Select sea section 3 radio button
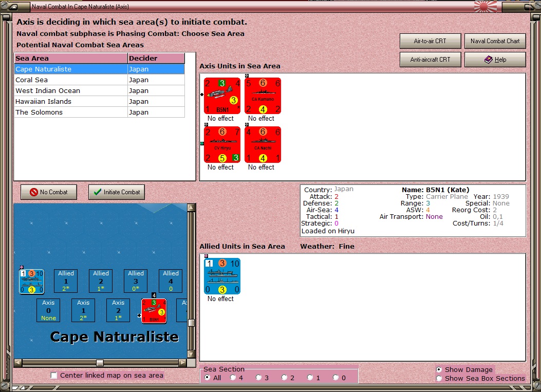541x392 pixels. pos(258,378)
